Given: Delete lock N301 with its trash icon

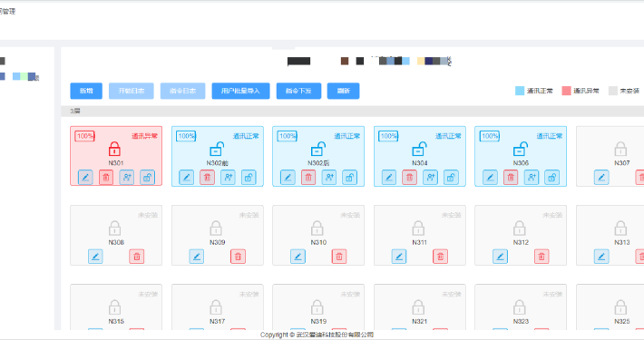Looking at the screenshot, I should click(x=106, y=178).
